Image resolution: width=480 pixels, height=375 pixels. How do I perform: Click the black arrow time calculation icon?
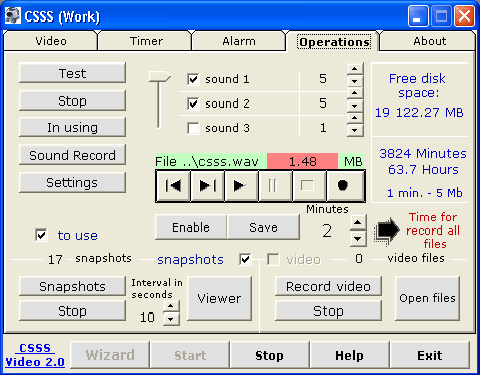387,231
